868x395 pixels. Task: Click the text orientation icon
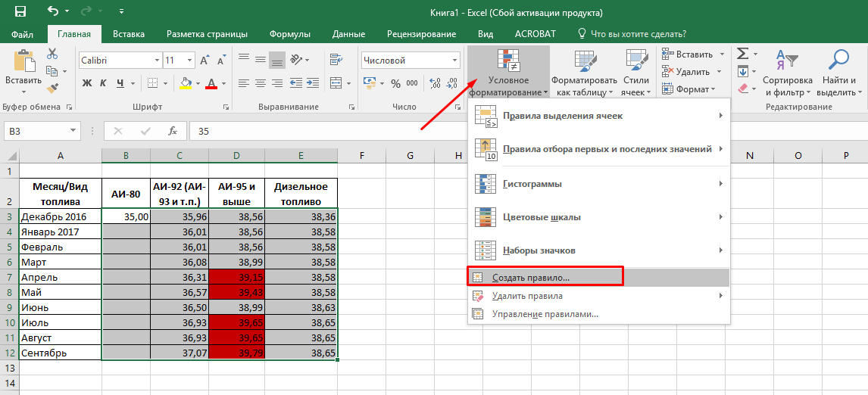point(295,61)
